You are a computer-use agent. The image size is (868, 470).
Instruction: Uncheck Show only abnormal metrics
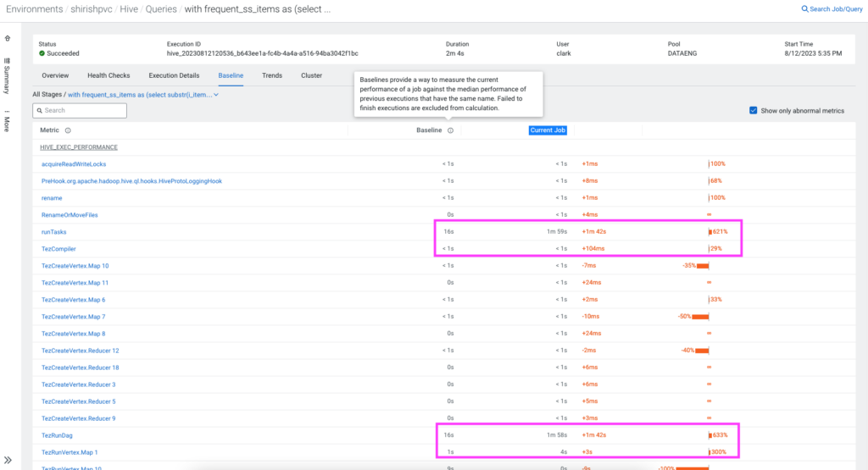point(753,110)
